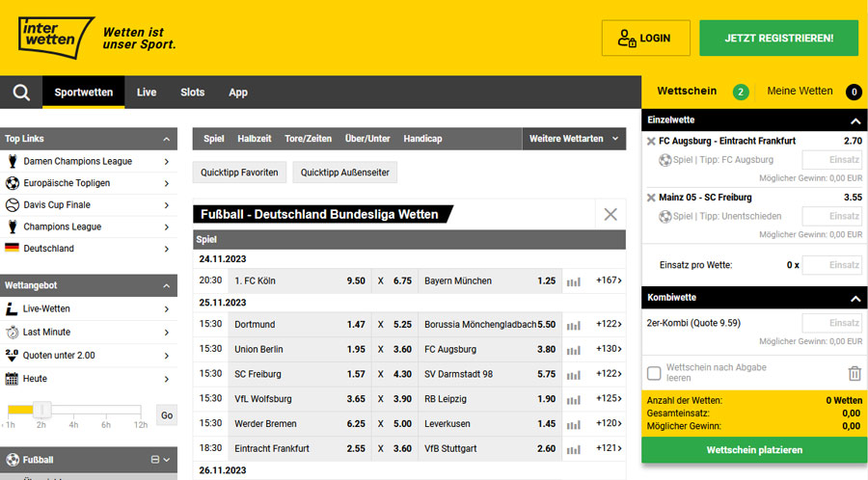Switch to the Live tab

coord(147,93)
